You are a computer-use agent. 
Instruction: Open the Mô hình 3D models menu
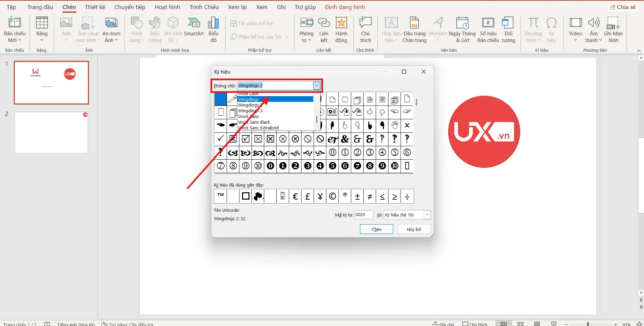point(173,30)
